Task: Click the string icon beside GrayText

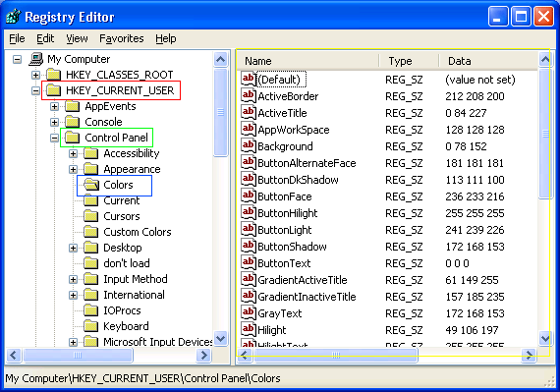Action: pos(248,312)
